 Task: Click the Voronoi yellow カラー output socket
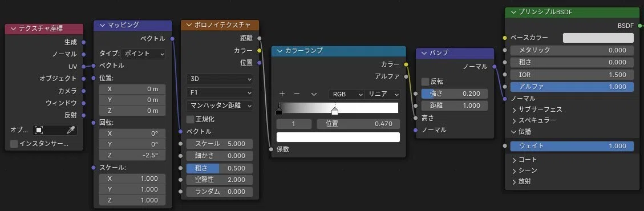(x=259, y=51)
